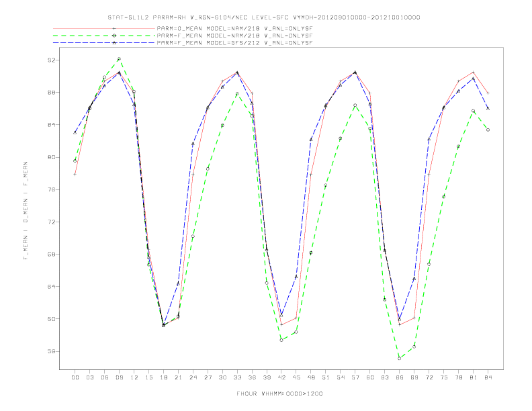Click legend entry PARM=O_MEAN MODEL=NAM/218
This screenshot has height=411, width=532.
pyautogui.click(x=234, y=28)
